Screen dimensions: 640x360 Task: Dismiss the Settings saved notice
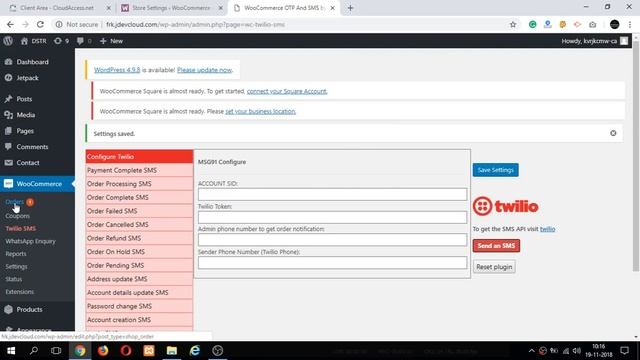pyautogui.click(x=613, y=133)
